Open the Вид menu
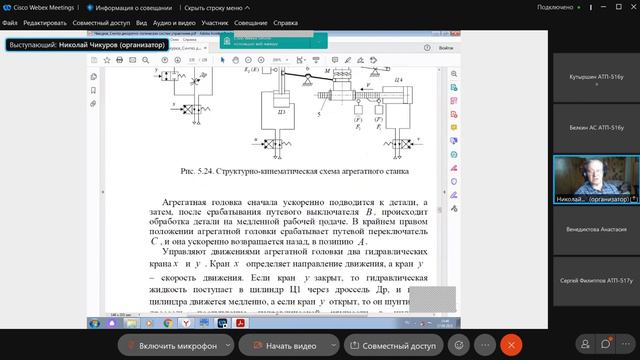This screenshot has height=360, width=640. pyautogui.click(x=141, y=23)
